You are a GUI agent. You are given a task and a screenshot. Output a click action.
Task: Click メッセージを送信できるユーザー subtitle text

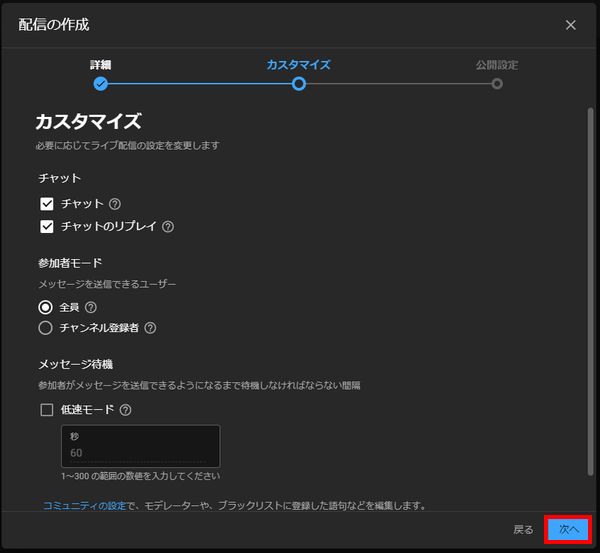click(107, 284)
